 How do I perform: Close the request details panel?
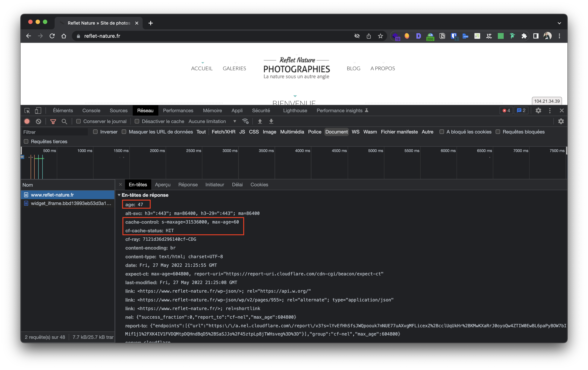pyautogui.click(x=120, y=185)
